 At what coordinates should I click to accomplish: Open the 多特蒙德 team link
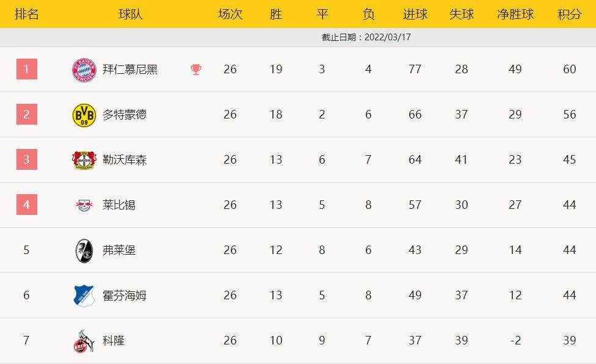[125, 115]
